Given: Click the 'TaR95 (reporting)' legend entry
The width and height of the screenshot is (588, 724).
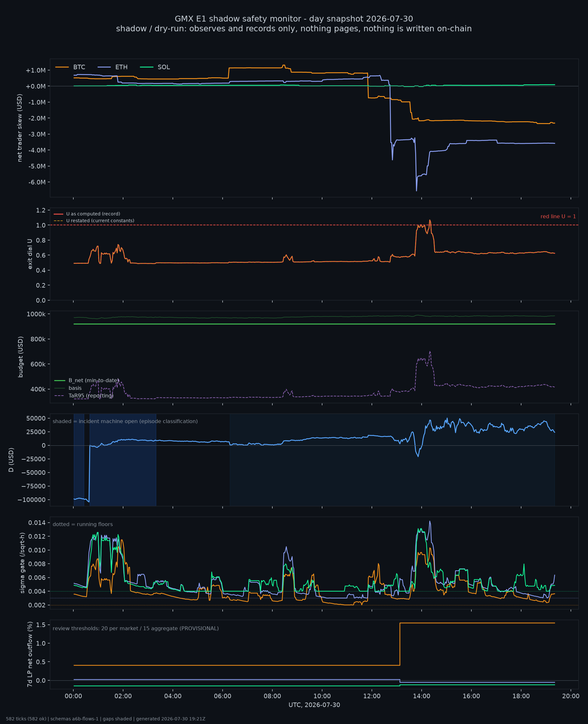Looking at the screenshot, I should click(x=84, y=395).
